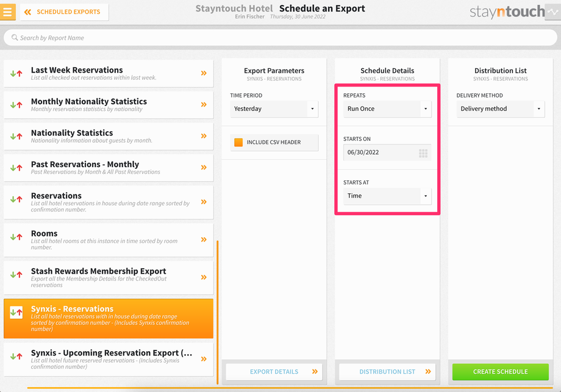Click the Export Details button
The height and width of the screenshot is (392, 561).
coord(274,372)
